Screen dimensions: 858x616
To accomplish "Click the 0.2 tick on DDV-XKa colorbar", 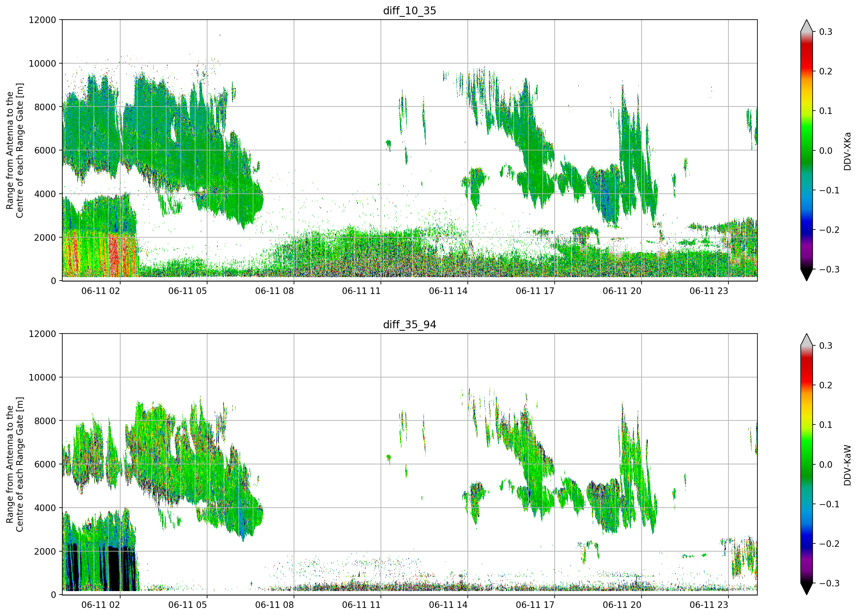I will (x=826, y=72).
